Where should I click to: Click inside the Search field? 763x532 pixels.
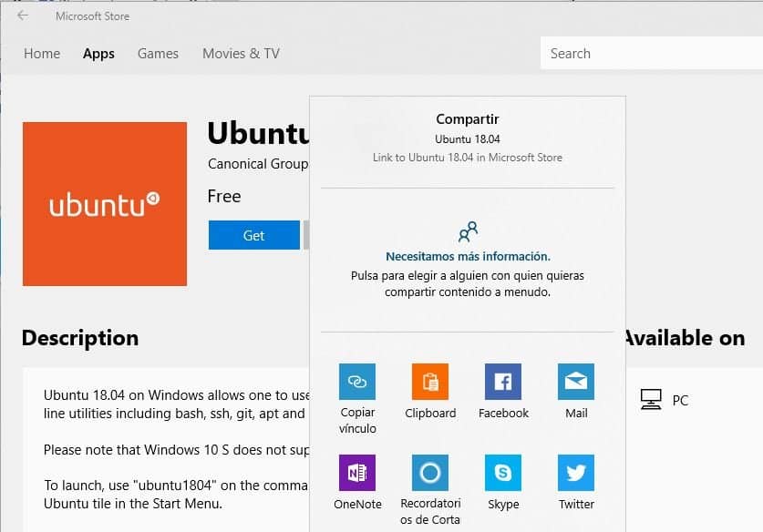point(638,53)
